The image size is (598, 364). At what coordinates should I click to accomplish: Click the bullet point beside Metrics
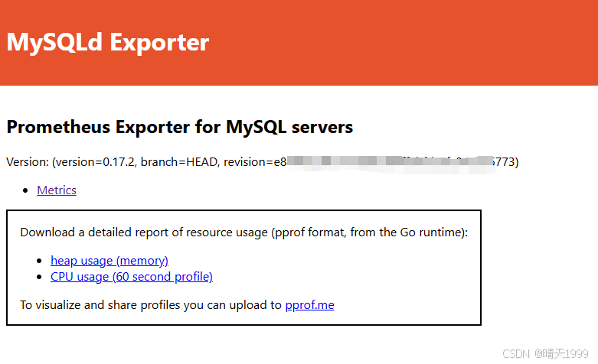(26, 190)
